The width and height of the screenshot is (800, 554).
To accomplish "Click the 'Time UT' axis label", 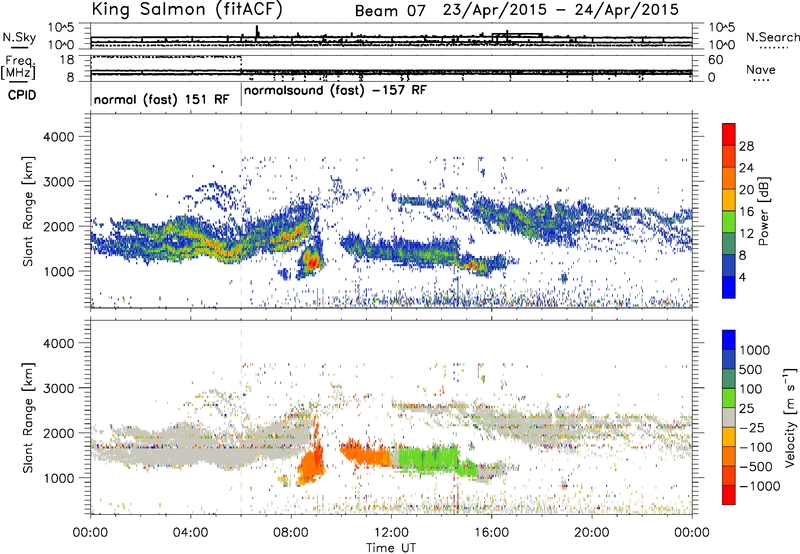I will [391, 548].
